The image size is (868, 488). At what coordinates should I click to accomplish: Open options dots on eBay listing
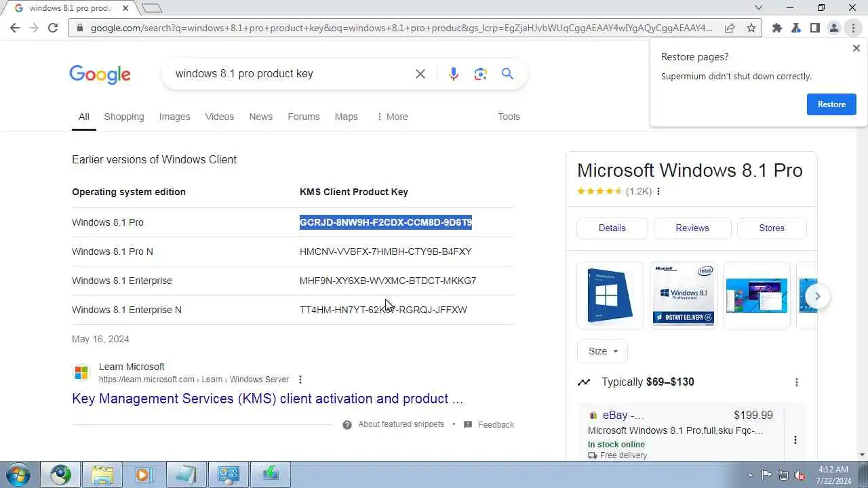795,440
